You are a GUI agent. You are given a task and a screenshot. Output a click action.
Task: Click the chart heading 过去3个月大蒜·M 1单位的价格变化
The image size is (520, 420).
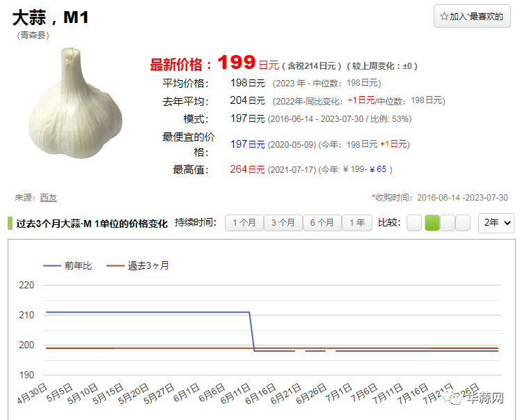pos(92,224)
